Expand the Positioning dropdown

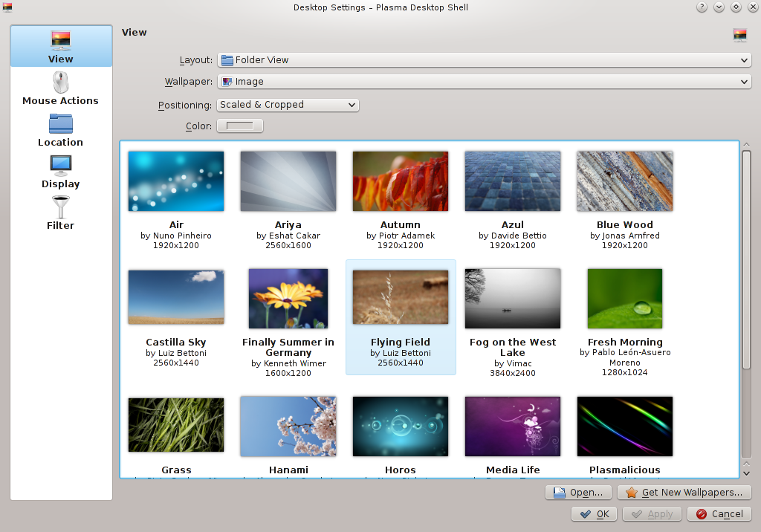[287, 105]
